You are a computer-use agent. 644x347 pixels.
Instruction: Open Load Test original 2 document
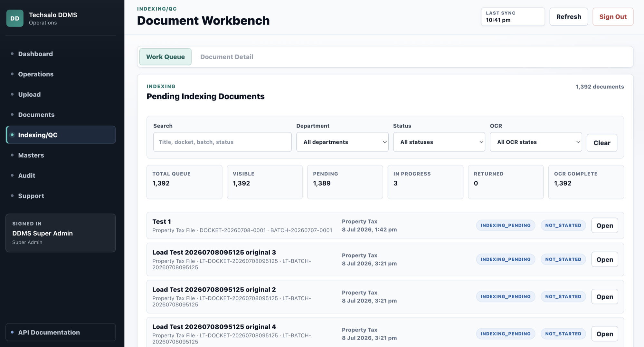605,297
